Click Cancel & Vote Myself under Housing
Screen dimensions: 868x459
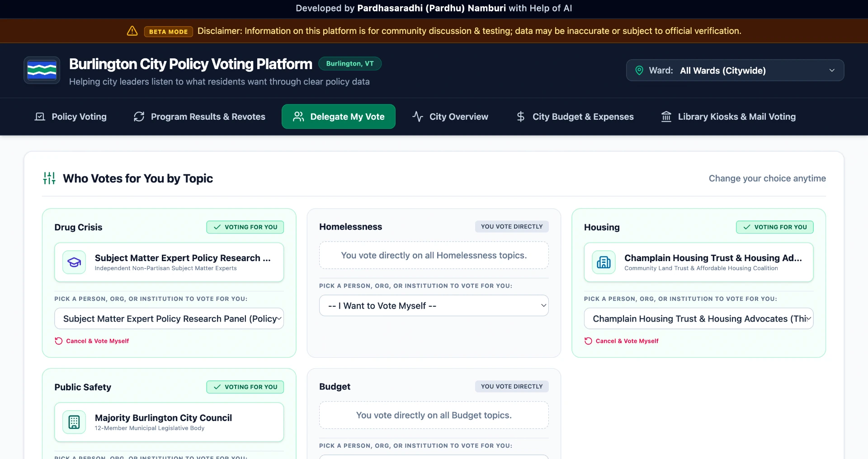(621, 341)
